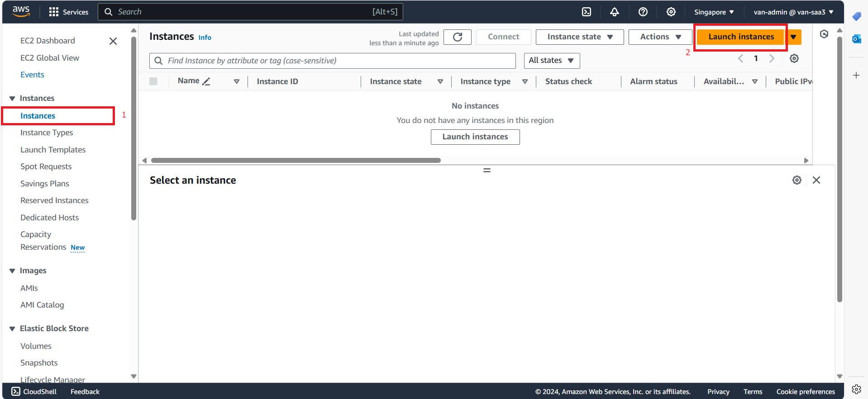Click Launch instances in empty table
868x399 pixels.
pyautogui.click(x=475, y=137)
